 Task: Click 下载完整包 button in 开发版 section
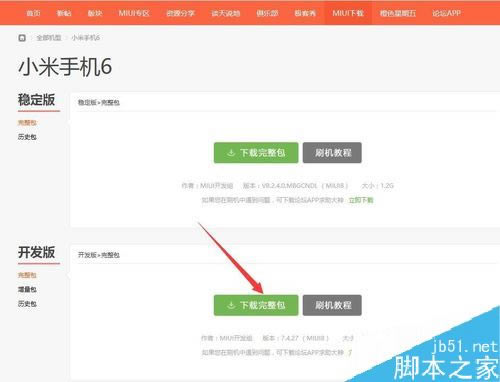[x=256, y=305]
